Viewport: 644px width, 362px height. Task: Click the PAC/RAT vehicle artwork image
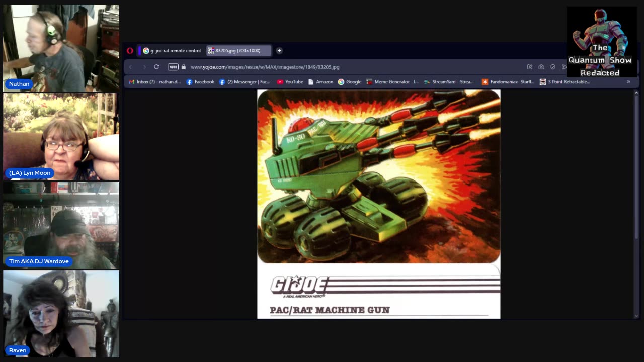[379, 176]
